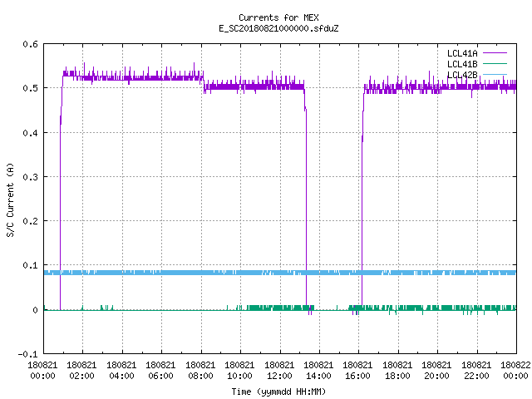Click the chart title 'Currents for MEX'
532x399 pixels.
[x=278, y=17]
